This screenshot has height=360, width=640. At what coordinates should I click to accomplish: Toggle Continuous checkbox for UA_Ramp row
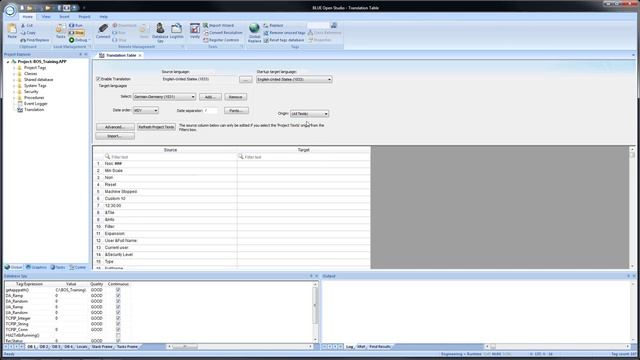(x=118, y=307)
